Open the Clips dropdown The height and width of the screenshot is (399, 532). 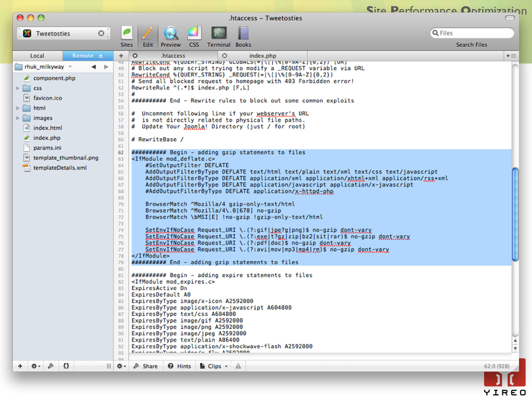coord(214,366)
